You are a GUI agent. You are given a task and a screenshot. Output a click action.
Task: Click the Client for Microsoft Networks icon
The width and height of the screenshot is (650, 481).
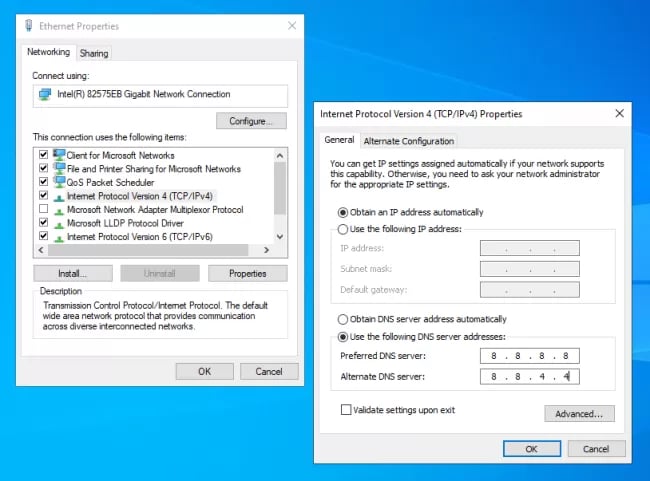point(59,155)
